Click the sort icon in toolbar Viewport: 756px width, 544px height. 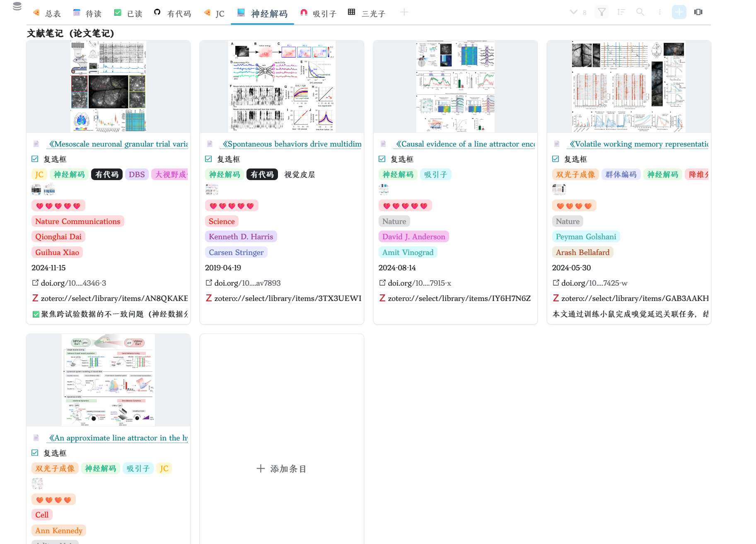pyautogui.click(x=621, y=12)
